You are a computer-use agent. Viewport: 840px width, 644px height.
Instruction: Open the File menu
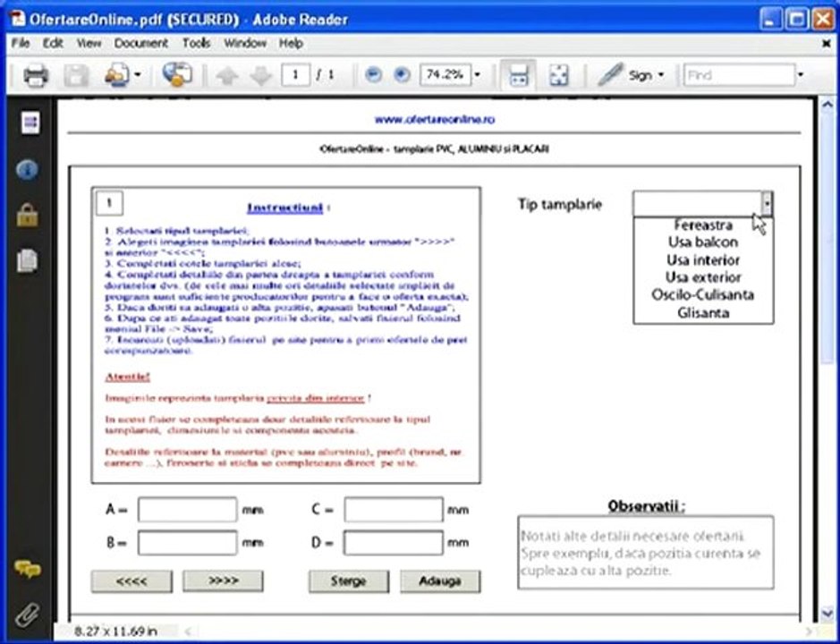[21, 43]
